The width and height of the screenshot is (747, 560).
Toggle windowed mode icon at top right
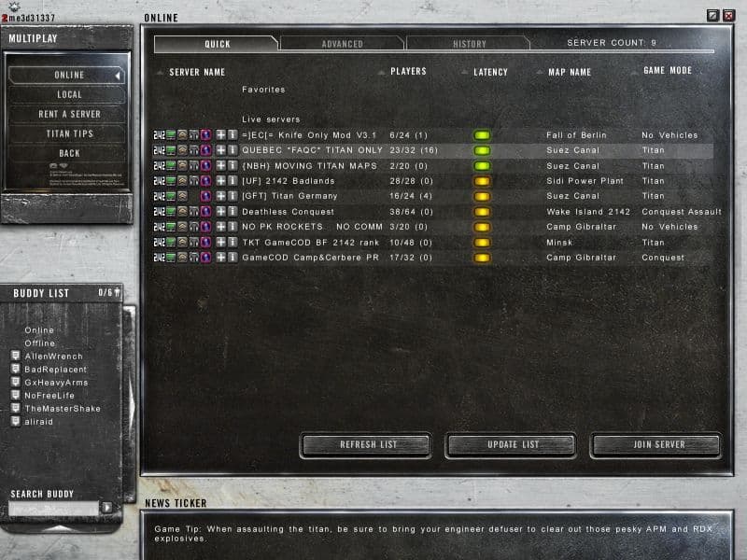(712, 16)
